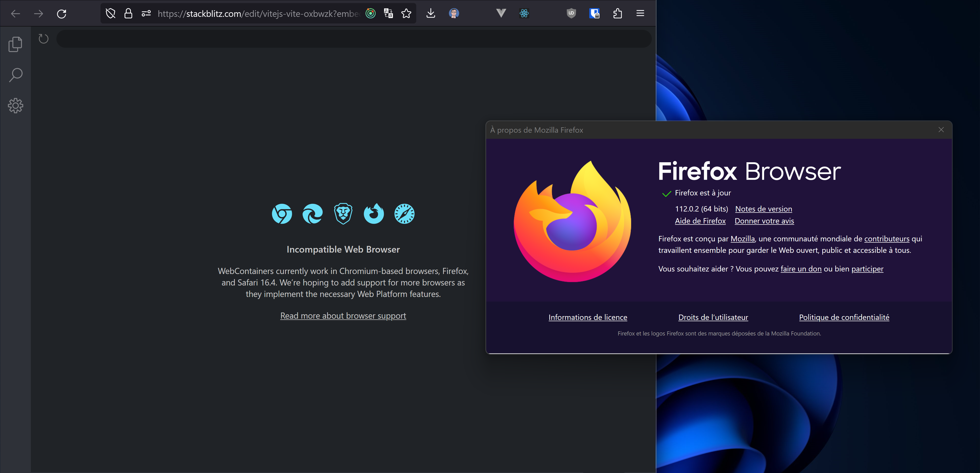
Task: Translate the page using the translate icon
Action: (388, 13)
